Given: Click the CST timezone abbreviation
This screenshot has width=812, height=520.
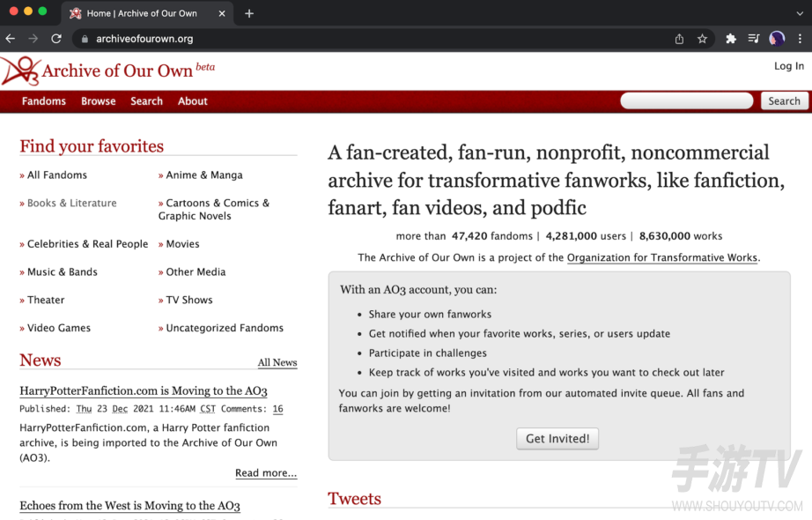Looking at the screenshot, I should tap(208, 409).
